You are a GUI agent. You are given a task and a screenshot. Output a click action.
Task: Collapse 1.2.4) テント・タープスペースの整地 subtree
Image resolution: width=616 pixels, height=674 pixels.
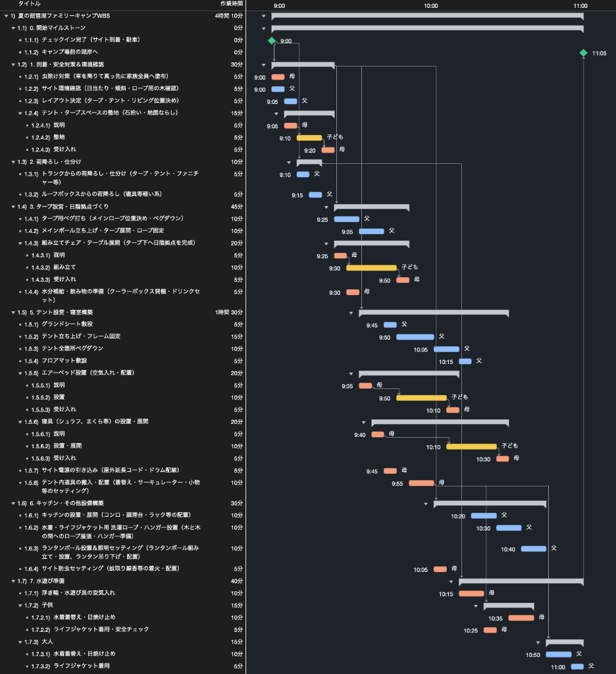coord(20,113)
